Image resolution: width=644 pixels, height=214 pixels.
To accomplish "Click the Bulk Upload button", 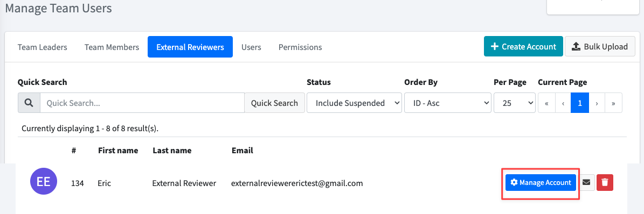I will [600, 46].
